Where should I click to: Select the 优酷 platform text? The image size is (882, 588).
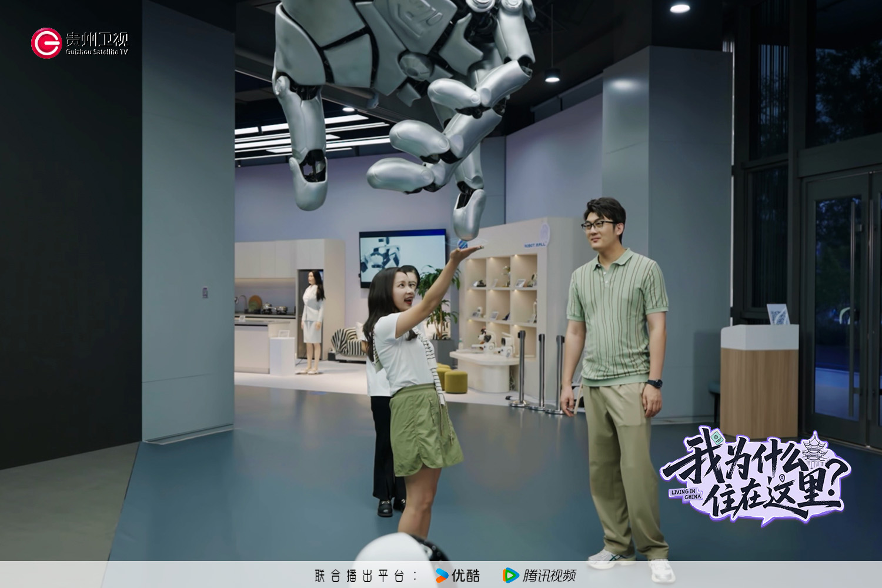[466, 576]
